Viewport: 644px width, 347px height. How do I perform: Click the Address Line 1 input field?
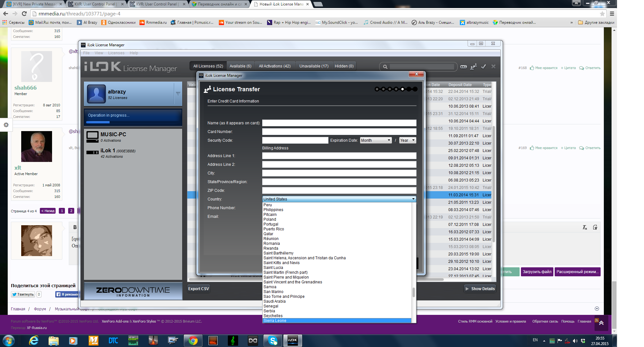point(339,156)
